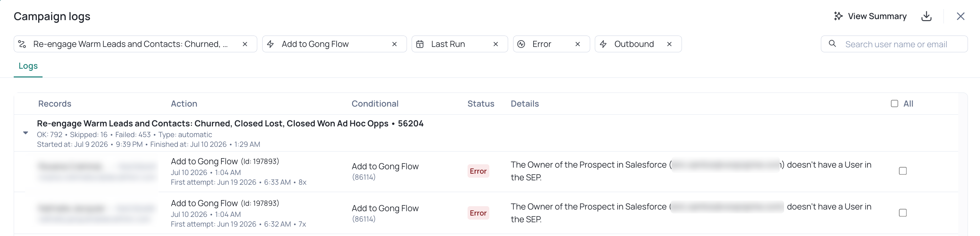This screenshot has height=236, width=980.
Task: Close the Campaign logs panel
Action: [960, 16]
